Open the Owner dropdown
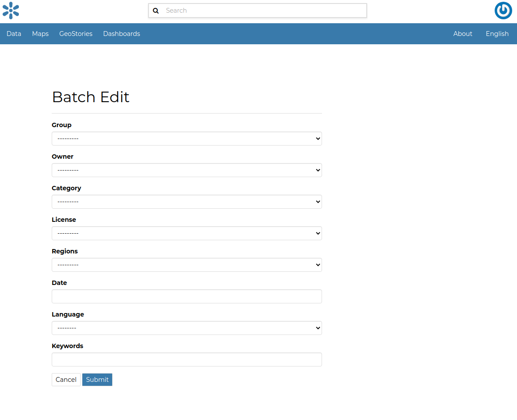The height and width of the screenshot is (420, 517). tap(187, 170)
